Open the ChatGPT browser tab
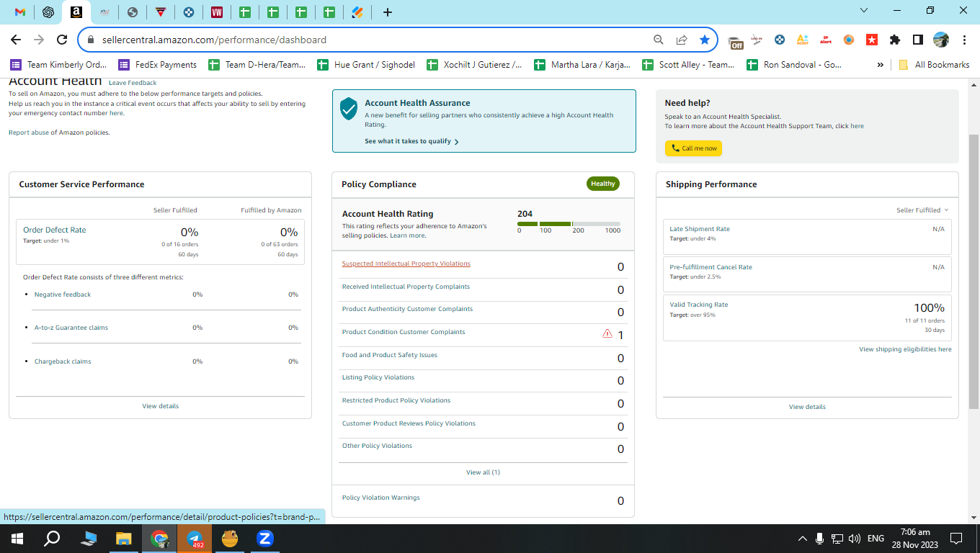The width and height of the screenshot is (980, 553). [x=48, y=12]
